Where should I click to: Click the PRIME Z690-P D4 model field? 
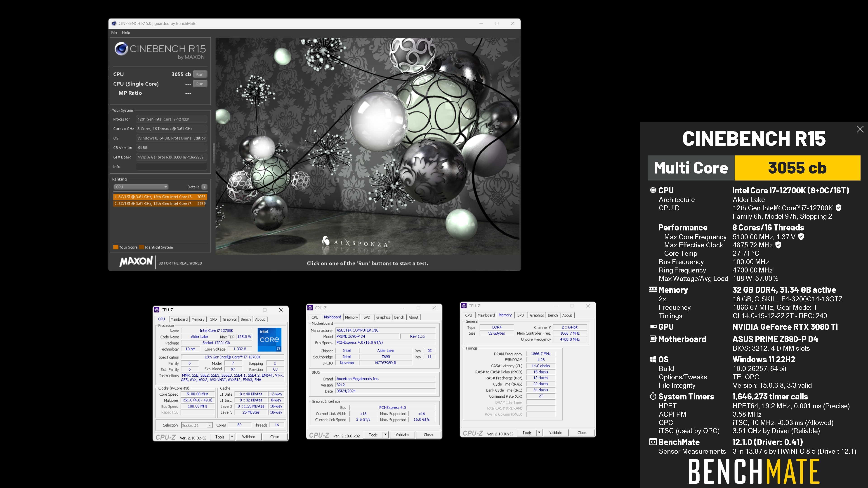click(367, 336)
